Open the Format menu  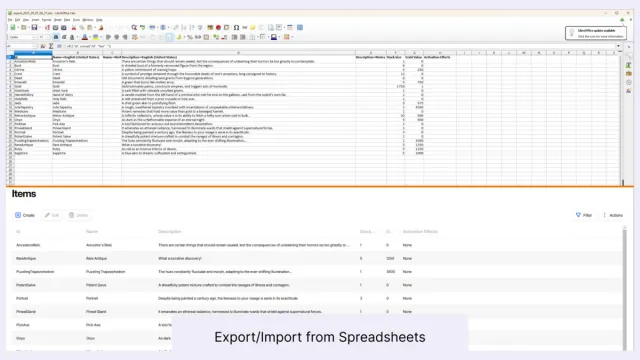point(47,20)
